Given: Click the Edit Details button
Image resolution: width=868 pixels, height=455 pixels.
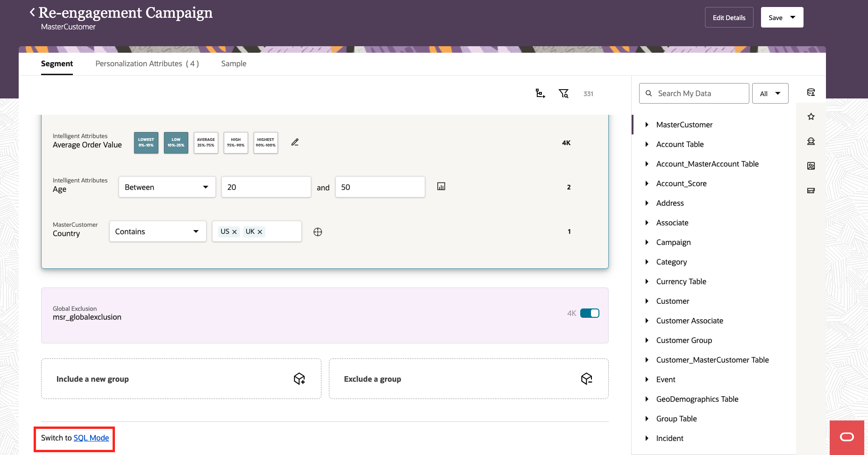Looking at the screenshot, I should point(729,17).
